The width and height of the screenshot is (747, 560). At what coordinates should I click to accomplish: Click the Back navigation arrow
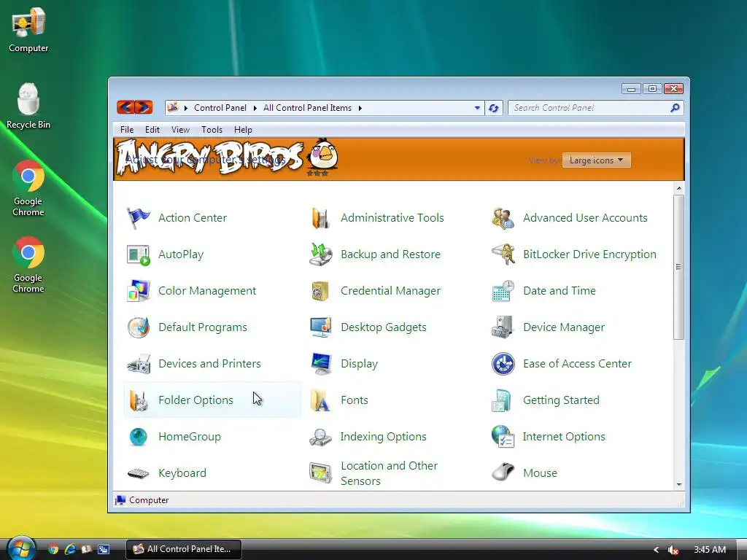(x=125, y=107)
